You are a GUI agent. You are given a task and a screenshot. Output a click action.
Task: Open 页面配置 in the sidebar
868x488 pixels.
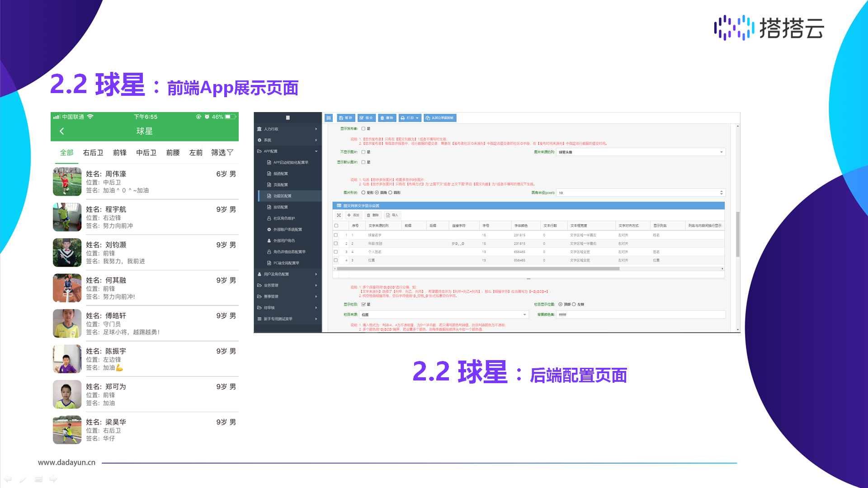click(280, 185)
